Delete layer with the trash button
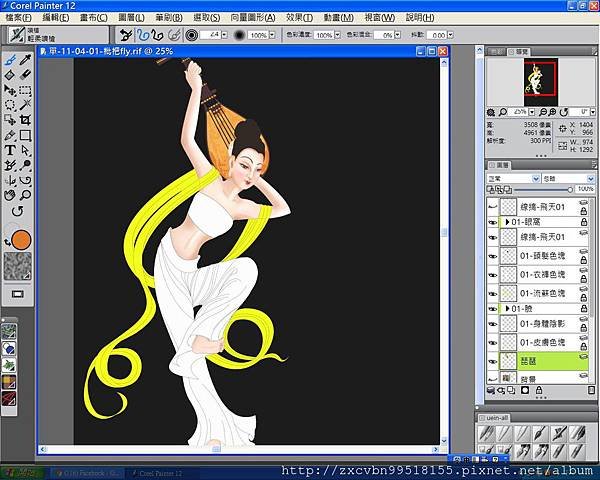The height and width of the screenshot is (480, 600). [x=591, y=390]
